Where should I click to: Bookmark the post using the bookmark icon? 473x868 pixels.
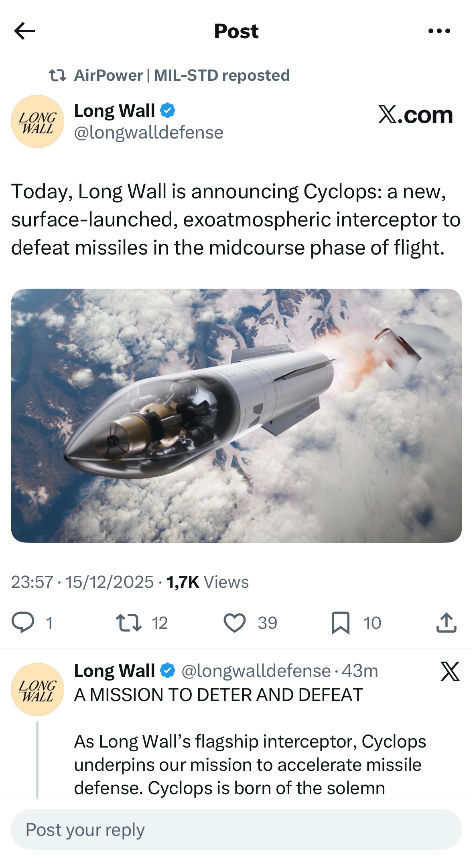341,622
